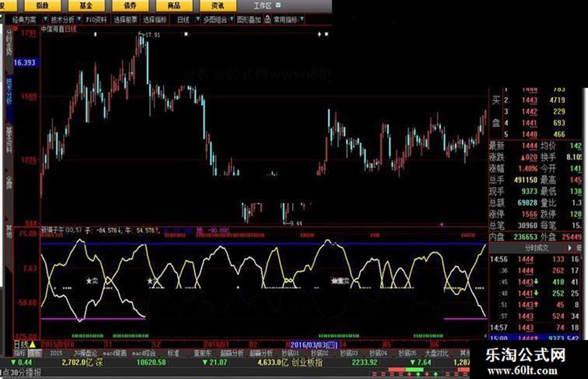
Task: Select the 抄底05 indicator tab
Action: (x=408, y=353)
